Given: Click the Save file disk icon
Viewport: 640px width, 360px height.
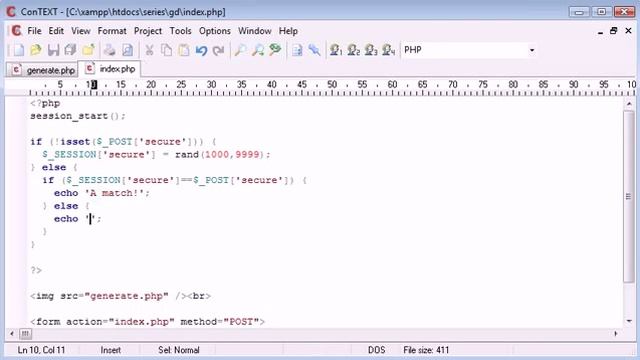Looking at the screenshot, I should coord(53,50).
